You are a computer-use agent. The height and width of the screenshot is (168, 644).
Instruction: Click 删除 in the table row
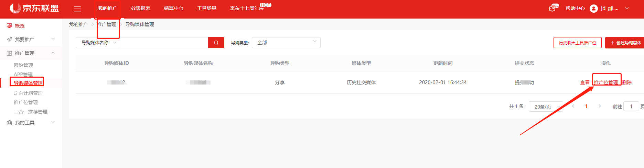pos(627,82)
